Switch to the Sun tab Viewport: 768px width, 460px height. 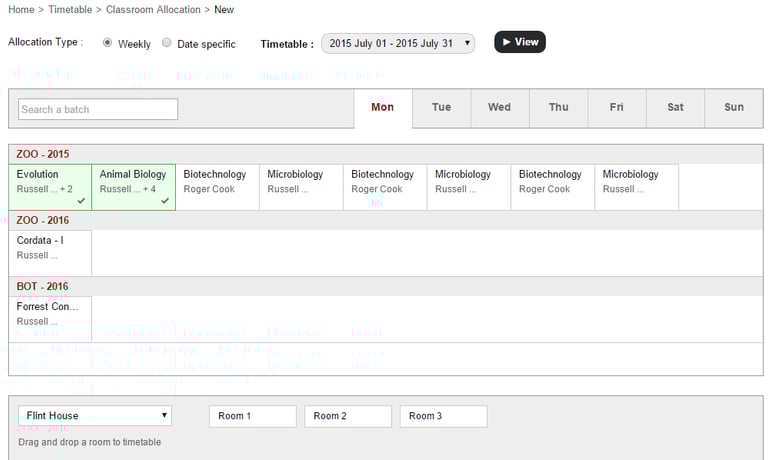pyautogui.click(x=734, y=107)
